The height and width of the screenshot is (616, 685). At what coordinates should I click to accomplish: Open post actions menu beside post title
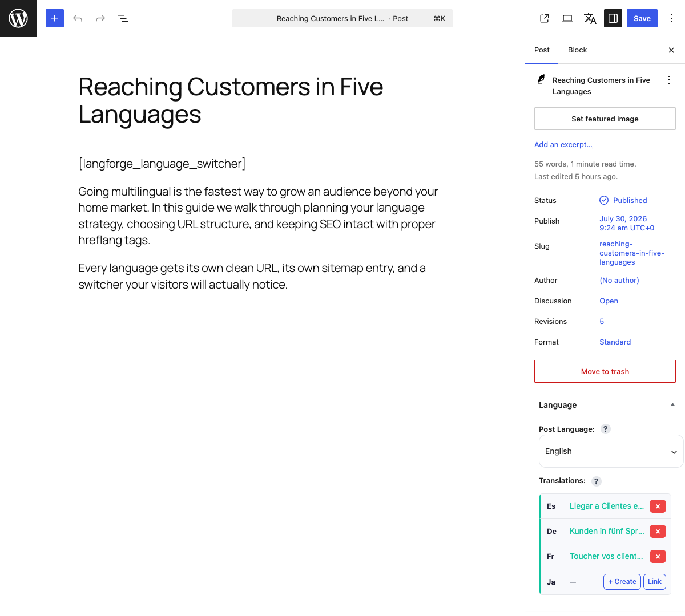click(x=669, y=80)
